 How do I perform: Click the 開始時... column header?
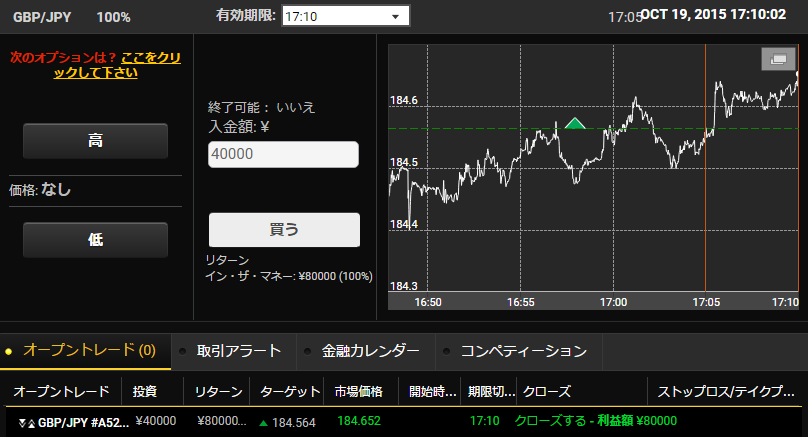point(433,392)
